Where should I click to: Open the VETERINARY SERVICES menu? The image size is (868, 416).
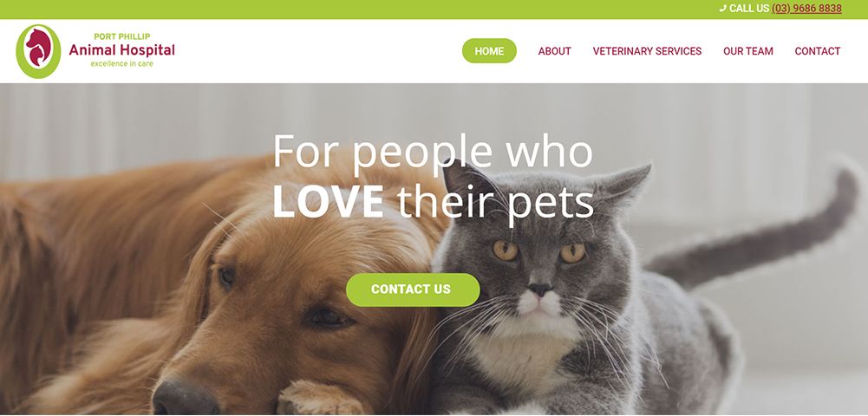click(647, 51)
